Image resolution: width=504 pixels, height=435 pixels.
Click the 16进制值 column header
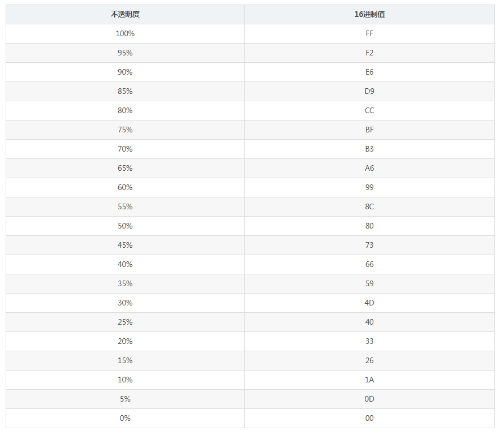[369, 15]
